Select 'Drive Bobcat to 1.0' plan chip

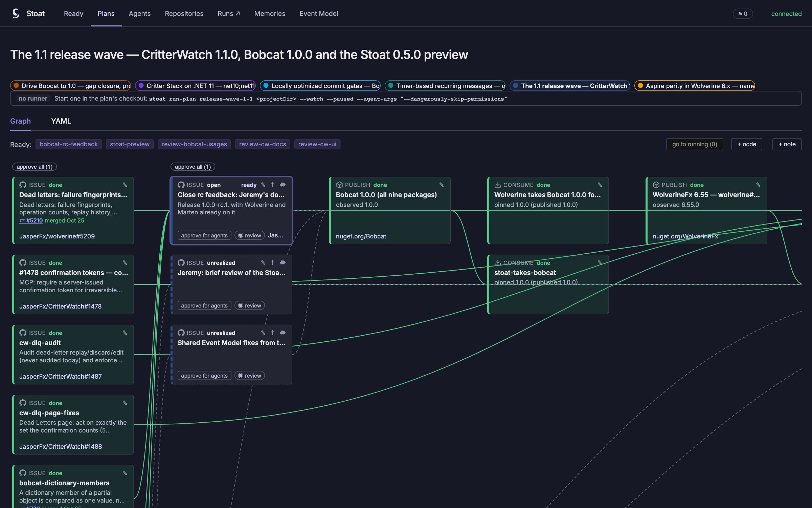pos(70,86)
